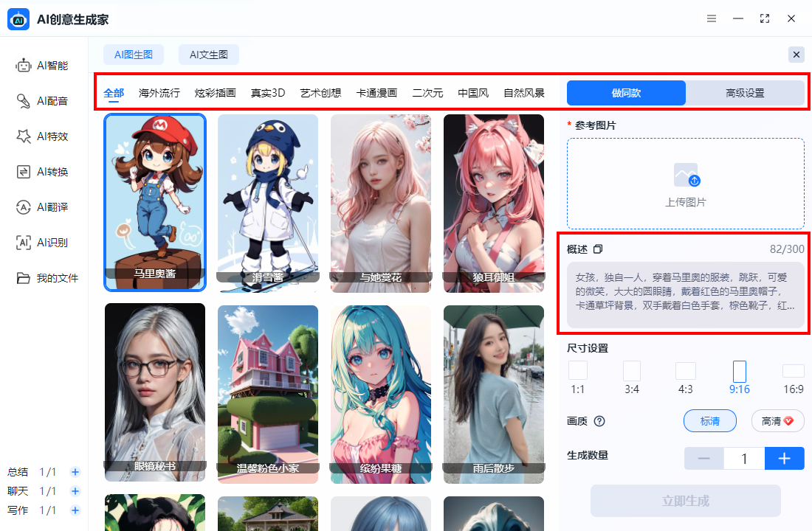812x531 pixels.
Task: Add a new 聊天 quota with plus icon
Action: coord(75,491)
